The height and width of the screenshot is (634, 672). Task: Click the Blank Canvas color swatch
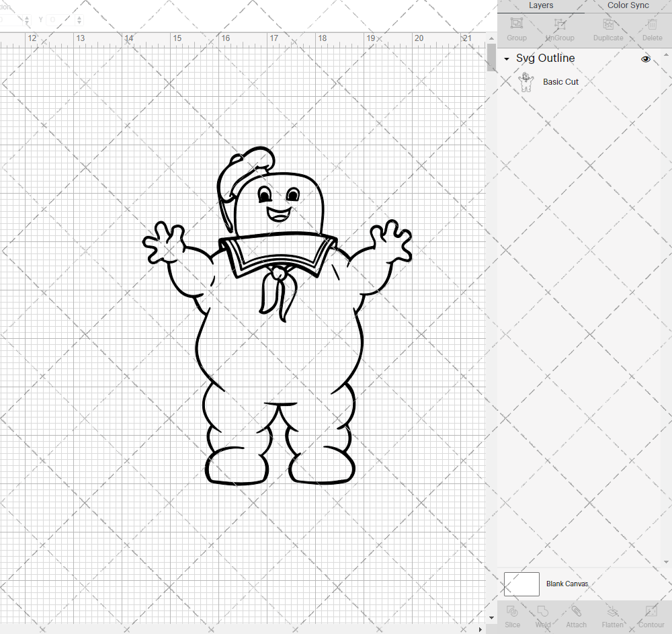coord(521,584)
